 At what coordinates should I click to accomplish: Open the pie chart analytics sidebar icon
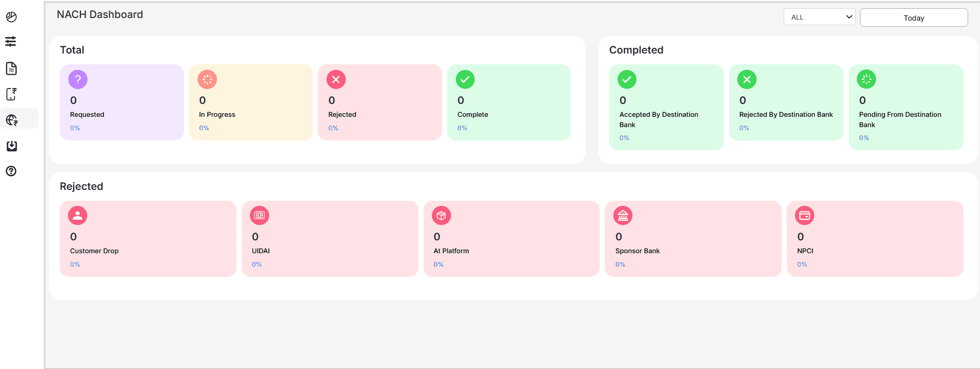[x=11, y=17]
